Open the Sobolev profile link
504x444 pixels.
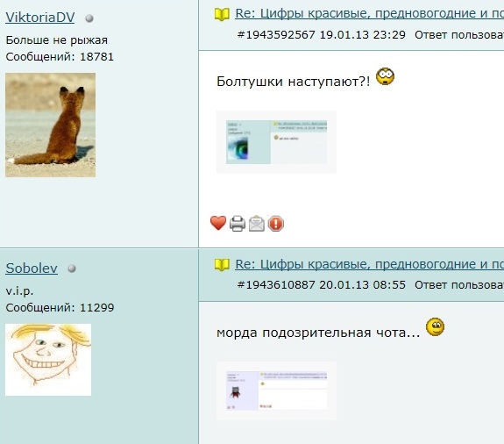coord(32,268)
